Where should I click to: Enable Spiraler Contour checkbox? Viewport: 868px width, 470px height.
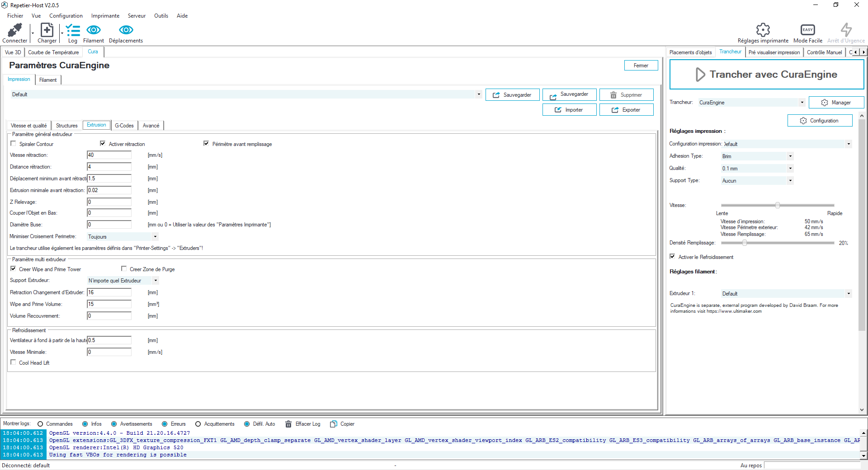point(13,144)
